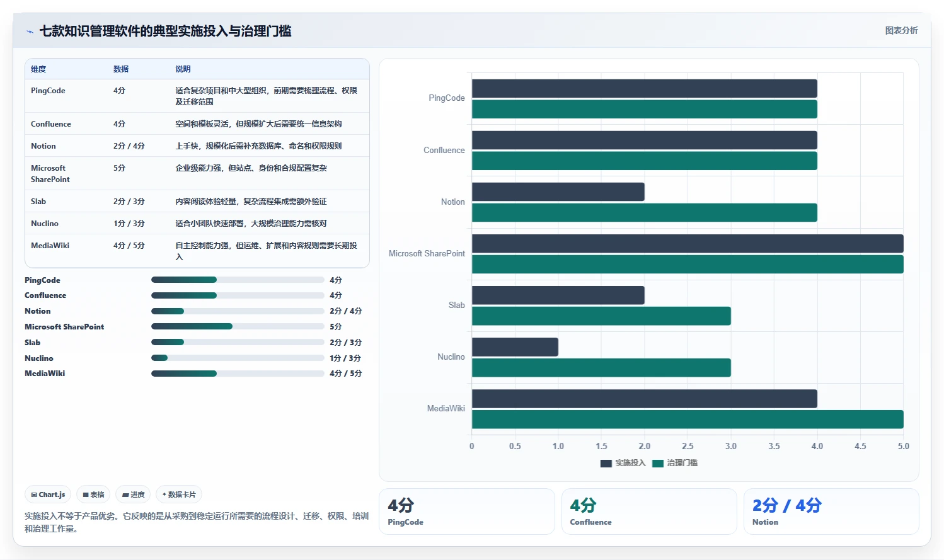
Task: Click the 图表分析 label in the header
Action: (901, 30)
